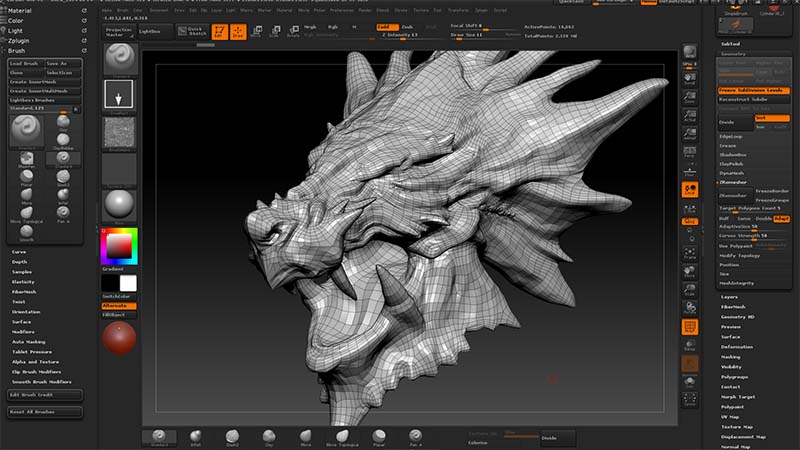This screenshot has height=450, width=800.
Task: Pick a color from the color picker square
Action: pyautogui.click(x=117, y=245)
